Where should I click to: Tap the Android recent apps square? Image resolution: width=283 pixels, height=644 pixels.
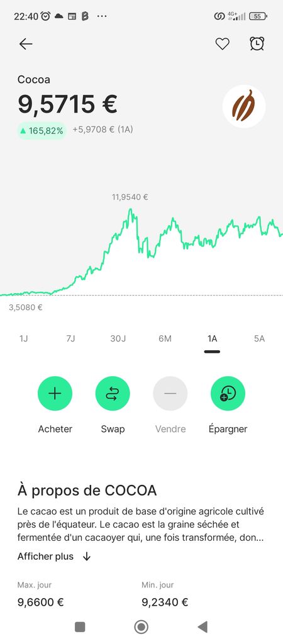(x=80, y=627)
